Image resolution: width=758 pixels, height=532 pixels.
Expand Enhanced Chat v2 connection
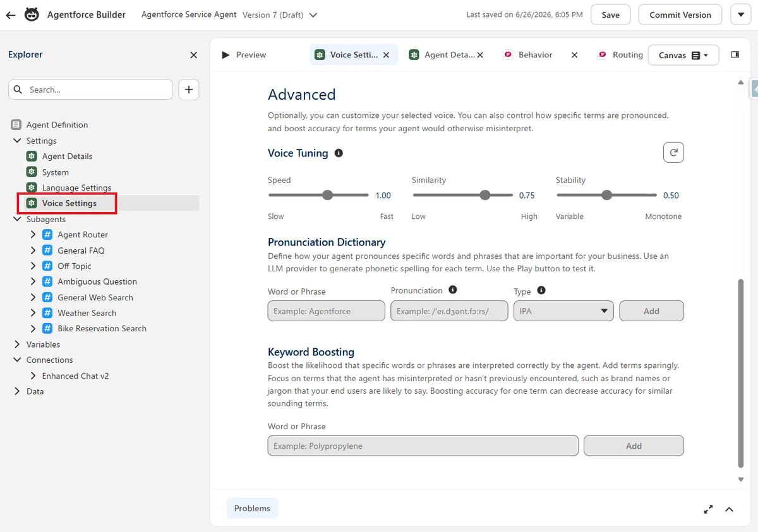pos(33,375)
